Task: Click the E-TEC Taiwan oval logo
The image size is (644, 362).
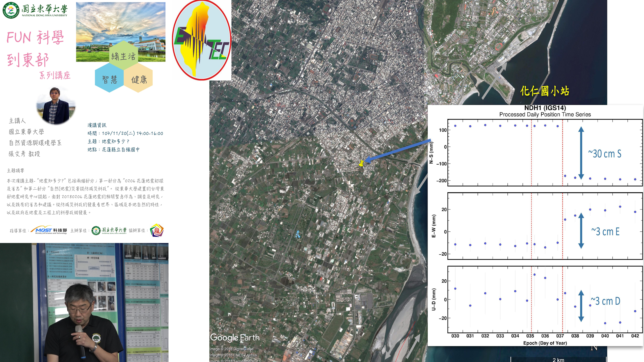Action: click(201, 40)
